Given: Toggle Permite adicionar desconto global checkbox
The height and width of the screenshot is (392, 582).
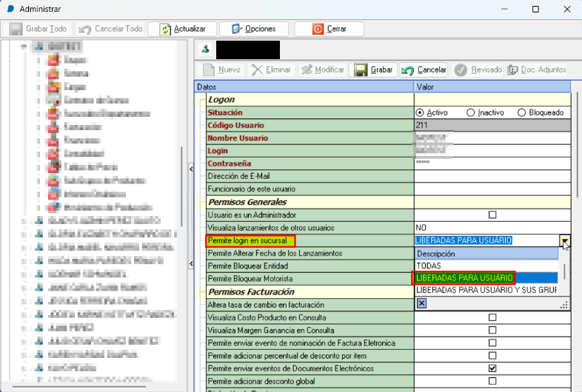Looking at the screenshot, I should coord(492,381).
